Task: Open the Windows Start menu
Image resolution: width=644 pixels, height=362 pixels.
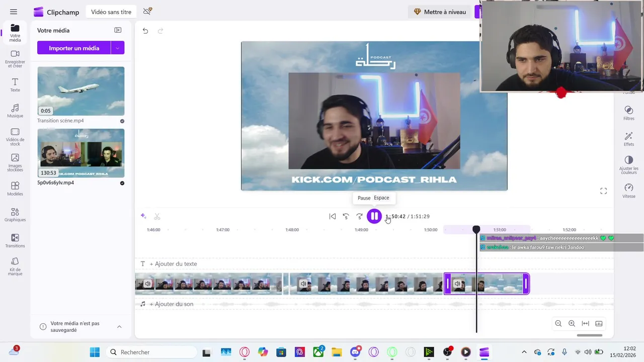Action: (95, 352)
